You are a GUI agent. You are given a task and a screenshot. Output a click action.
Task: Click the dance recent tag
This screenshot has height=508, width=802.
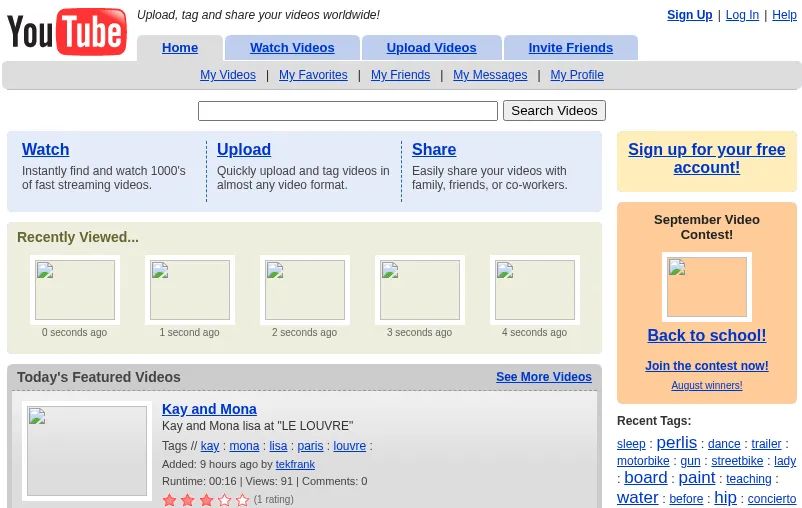tap(724, 444)
